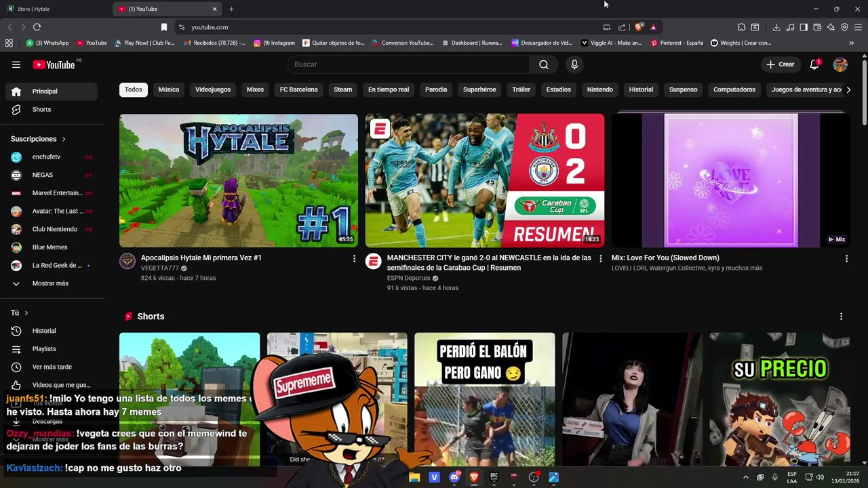The image size is (868, 488).
Task: Open the Club Nientiendo channel
Action: 52,229
